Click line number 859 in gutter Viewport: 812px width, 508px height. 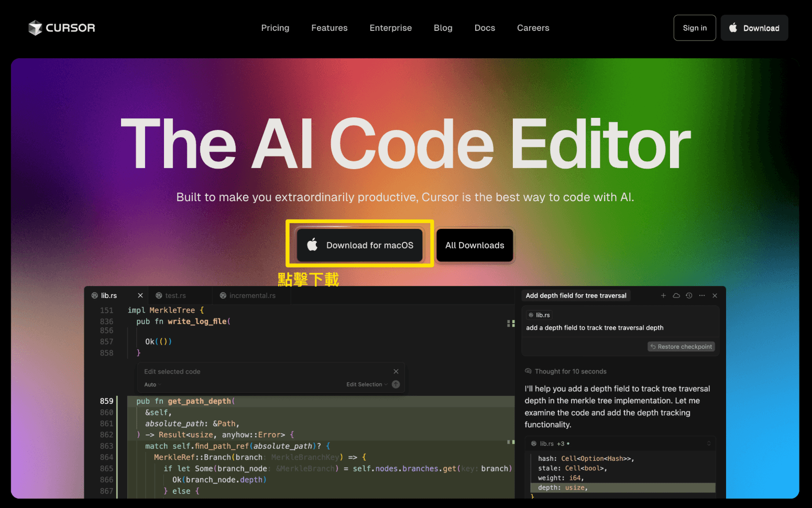pos(106,401)
